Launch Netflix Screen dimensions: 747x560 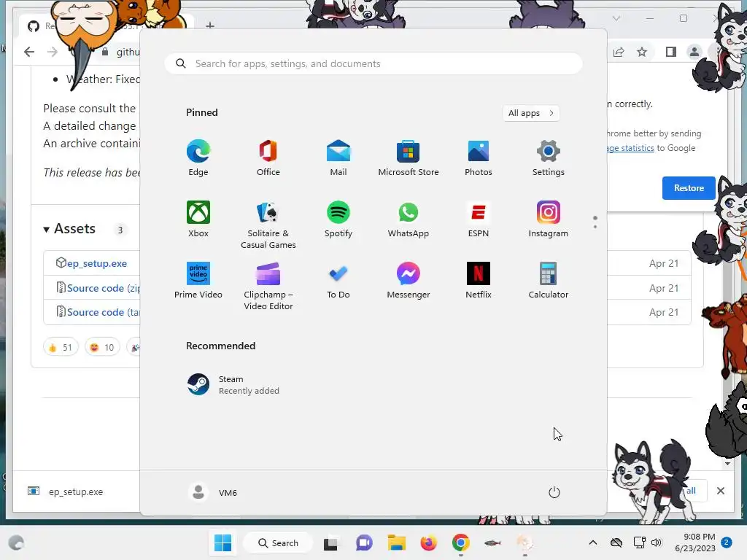[479, 281]
